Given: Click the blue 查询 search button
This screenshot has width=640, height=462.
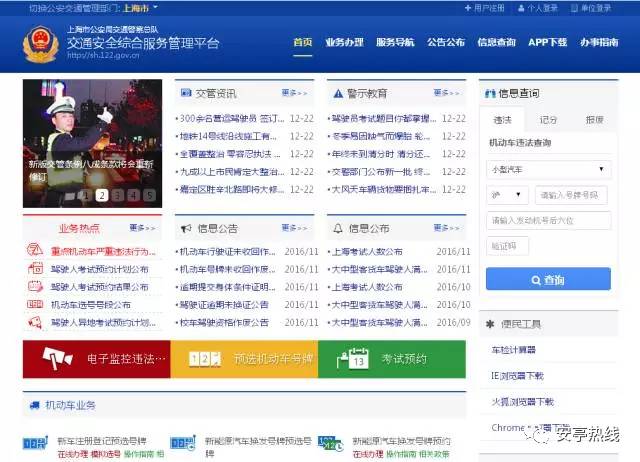Looking at the screenshot, I should click(x=549, y=279).
